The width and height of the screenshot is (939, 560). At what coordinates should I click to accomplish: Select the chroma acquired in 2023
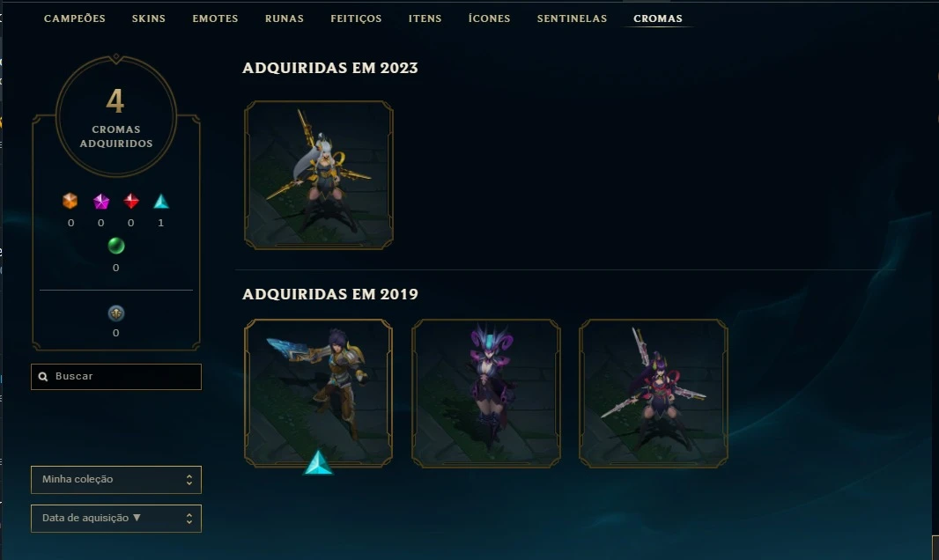319,174
